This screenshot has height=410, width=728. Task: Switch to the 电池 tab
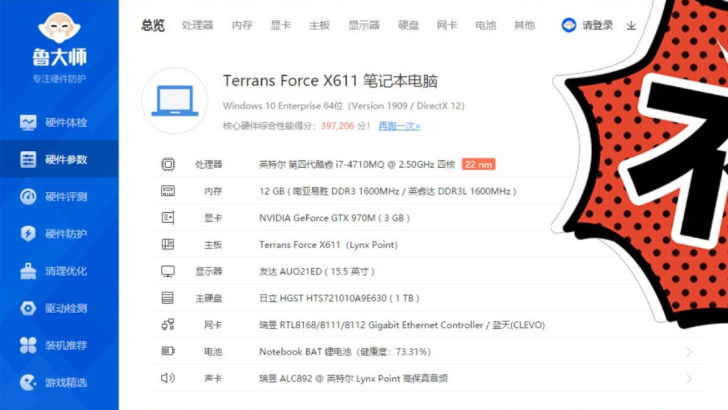[486, 25]
